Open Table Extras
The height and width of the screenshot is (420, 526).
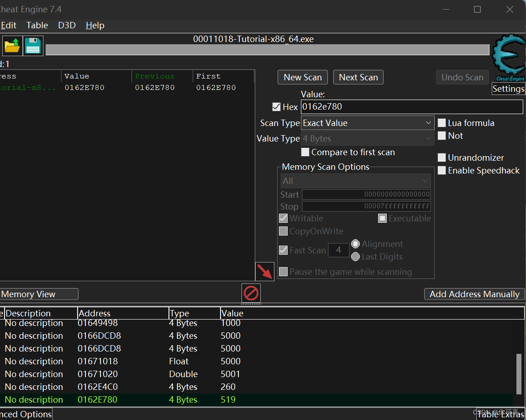(500, 415)
